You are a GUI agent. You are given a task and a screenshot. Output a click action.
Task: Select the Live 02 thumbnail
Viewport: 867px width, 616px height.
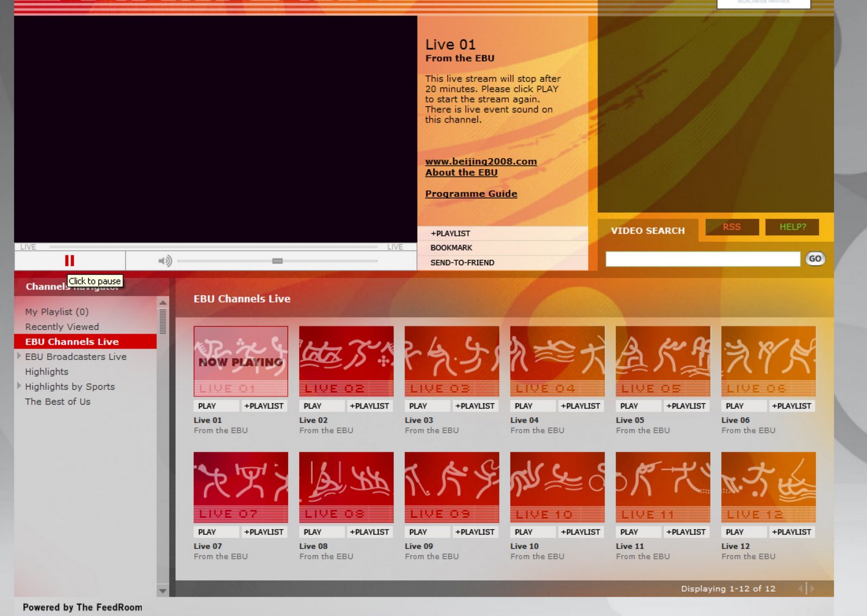[x=346, y=361]
